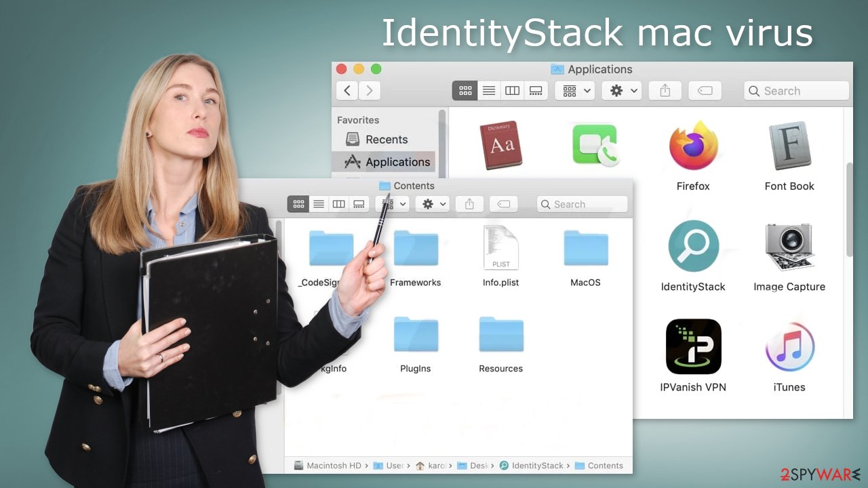The image size is (868, 488).
Task: Launch Firefox from Applications window
Action: click(693, 145)
